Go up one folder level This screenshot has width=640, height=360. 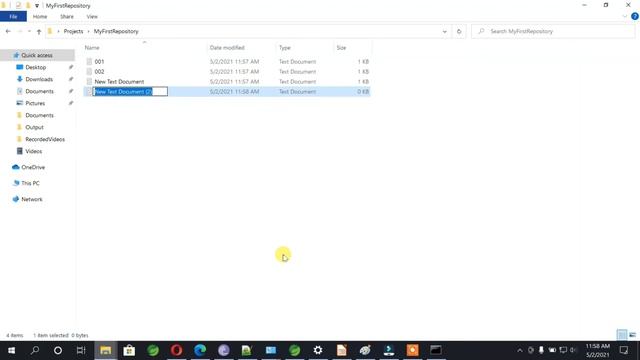click(39, 31)
